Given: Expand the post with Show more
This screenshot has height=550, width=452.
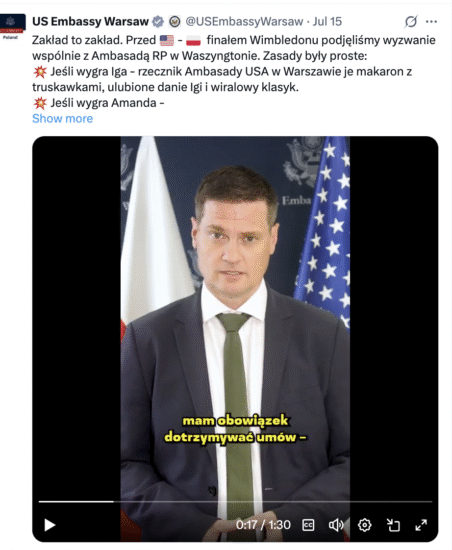Looking at the screenshot, I should click(62, 119).
